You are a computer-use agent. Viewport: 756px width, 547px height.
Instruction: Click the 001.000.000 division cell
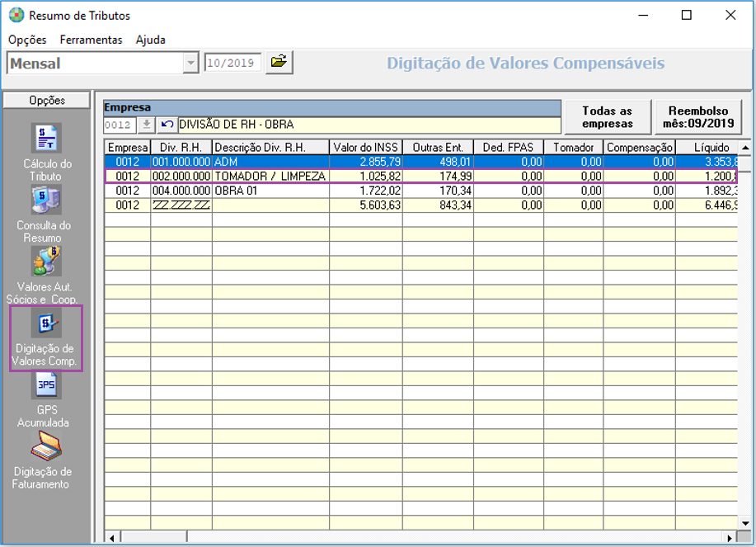click(x=181, y=162)
